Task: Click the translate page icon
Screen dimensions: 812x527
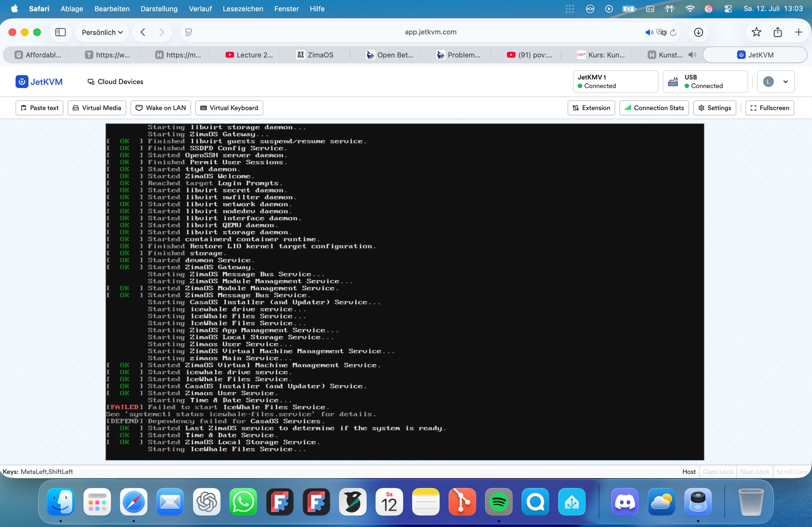Action: coord(661,32)
